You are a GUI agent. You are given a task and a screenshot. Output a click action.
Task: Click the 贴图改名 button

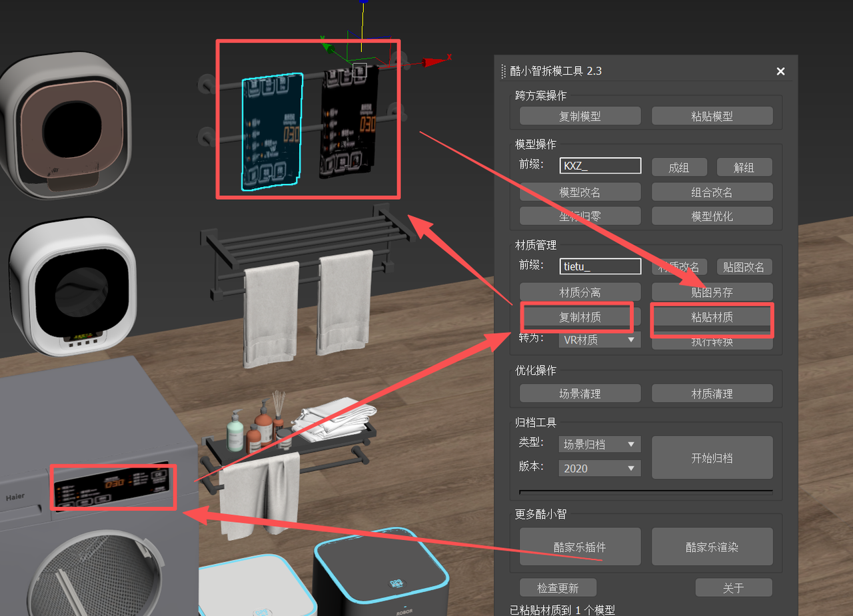point(744,267)
